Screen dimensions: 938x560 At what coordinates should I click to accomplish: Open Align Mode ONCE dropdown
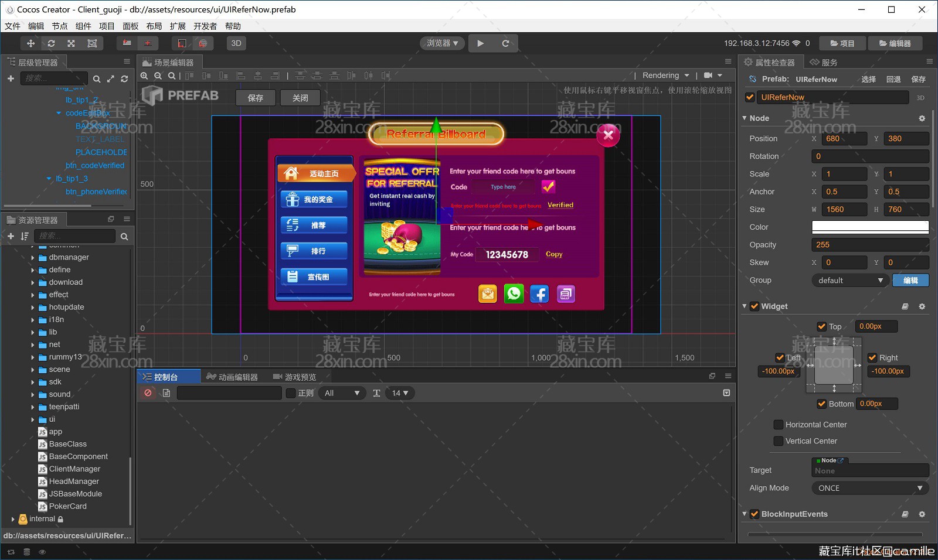tap(870, 488)
